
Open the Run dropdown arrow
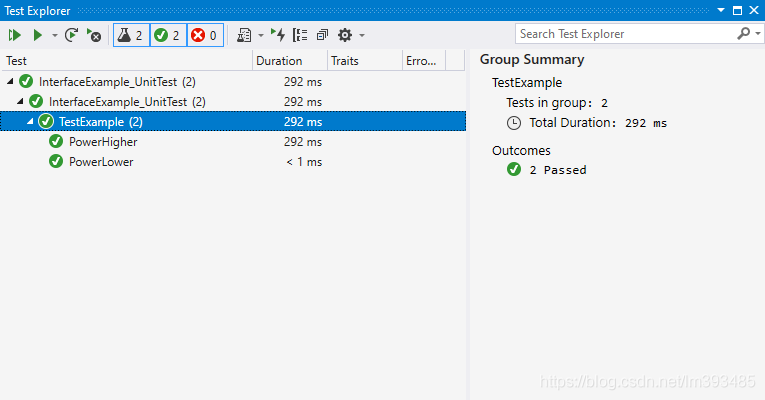[x=55, y=35]
